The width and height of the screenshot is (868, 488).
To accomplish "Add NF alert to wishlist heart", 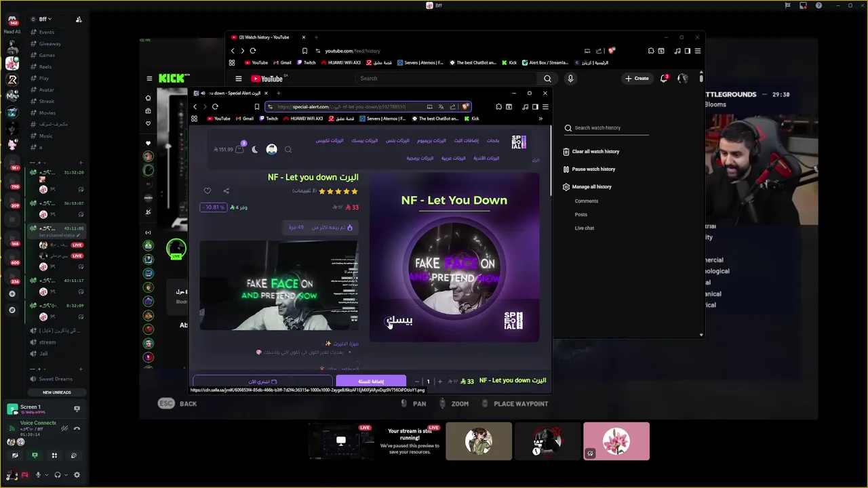I will pyautogui.click(x=208, y=191).
